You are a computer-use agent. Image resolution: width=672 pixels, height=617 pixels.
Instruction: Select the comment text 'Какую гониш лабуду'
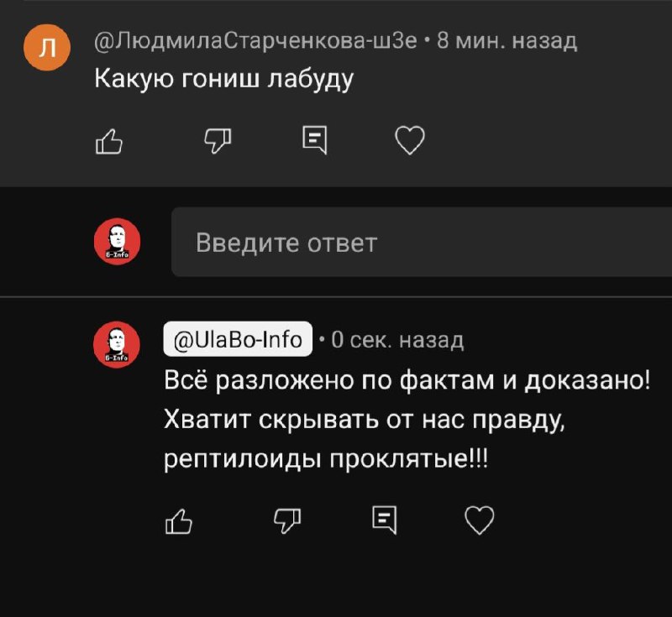click(x=223, y=80)
